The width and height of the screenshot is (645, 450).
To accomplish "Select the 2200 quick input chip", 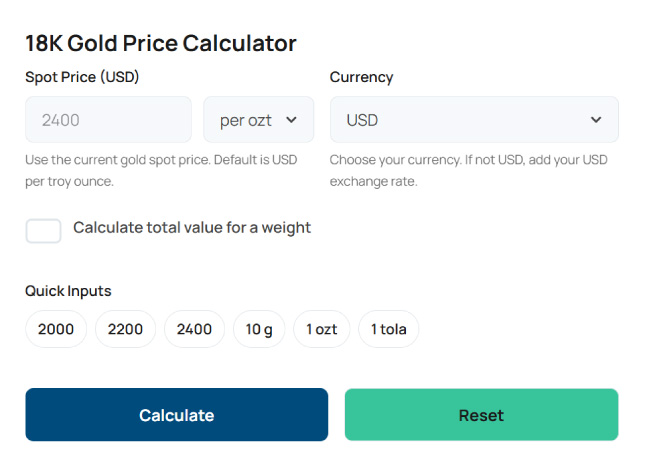I will [125, 329].
